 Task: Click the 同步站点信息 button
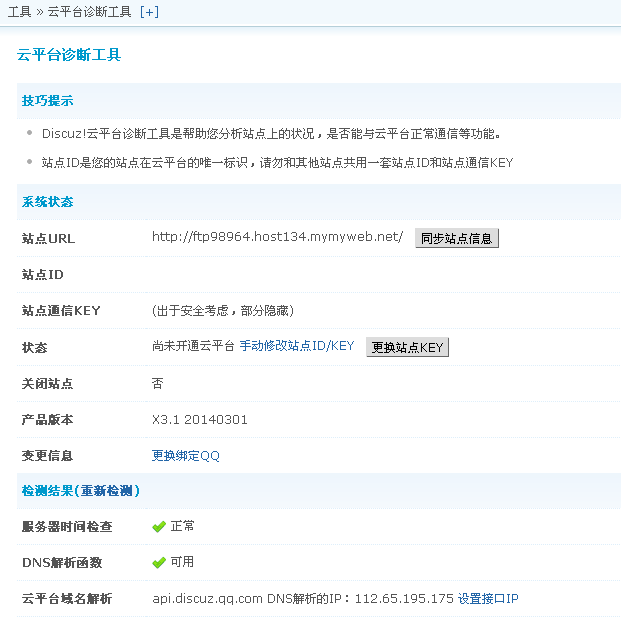[457, 238]
